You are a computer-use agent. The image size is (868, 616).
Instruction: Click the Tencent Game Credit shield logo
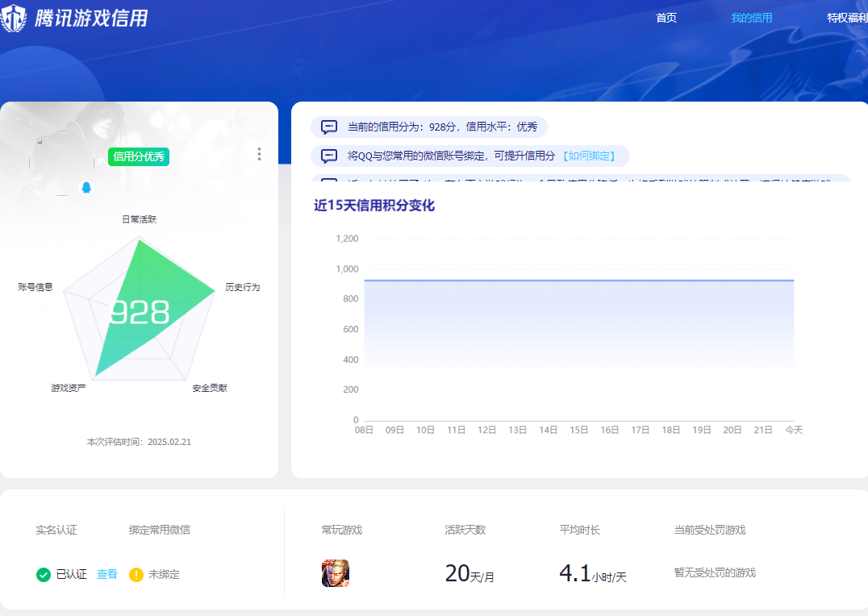click(x=12, y=18)
